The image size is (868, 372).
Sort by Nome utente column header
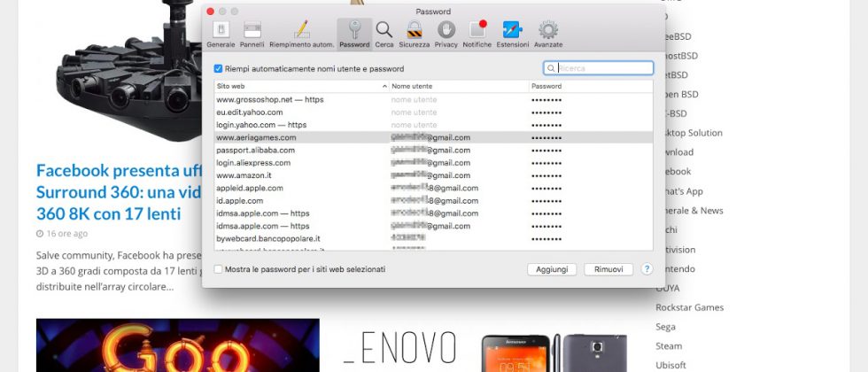[459, 87]
